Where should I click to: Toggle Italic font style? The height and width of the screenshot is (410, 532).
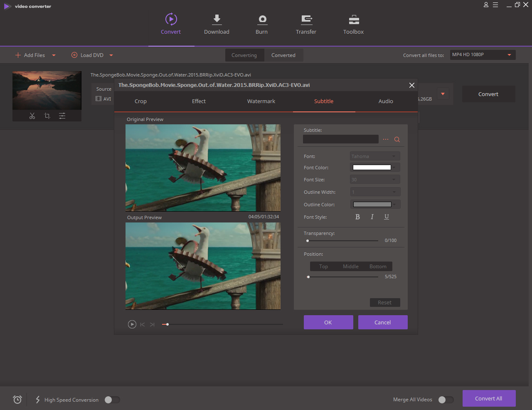click(372, 217)
